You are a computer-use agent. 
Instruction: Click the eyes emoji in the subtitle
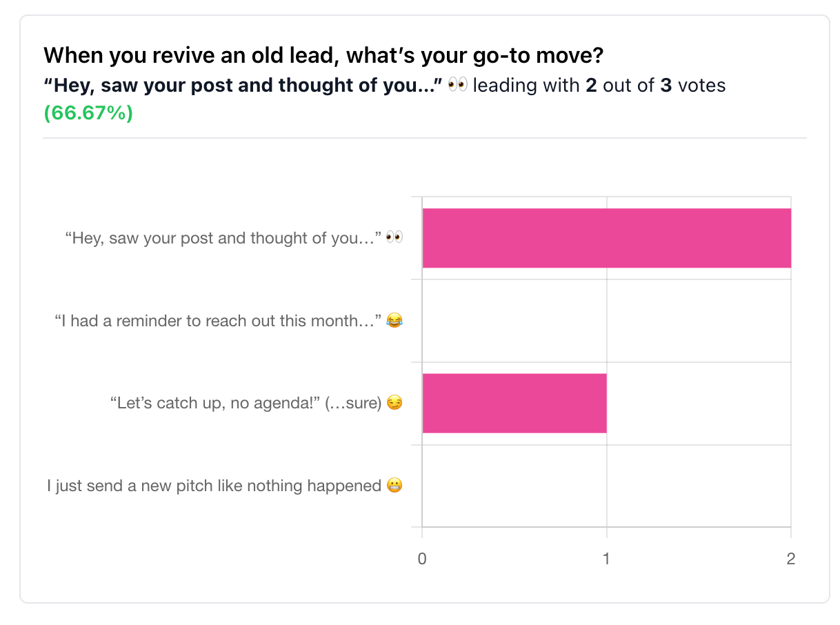pyautogui.click(x=457, y=86)
